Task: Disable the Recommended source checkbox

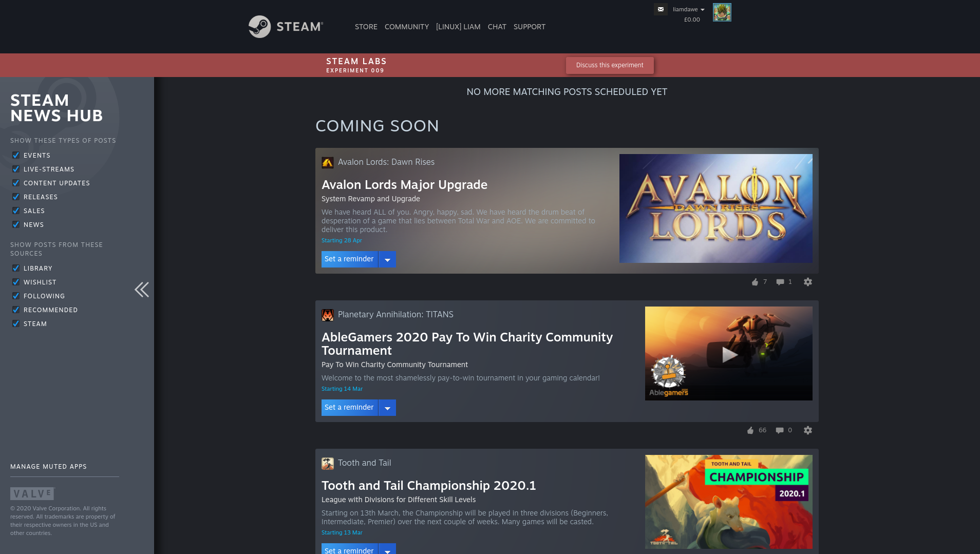Action: pyautogui.click(x=16, y=310)
